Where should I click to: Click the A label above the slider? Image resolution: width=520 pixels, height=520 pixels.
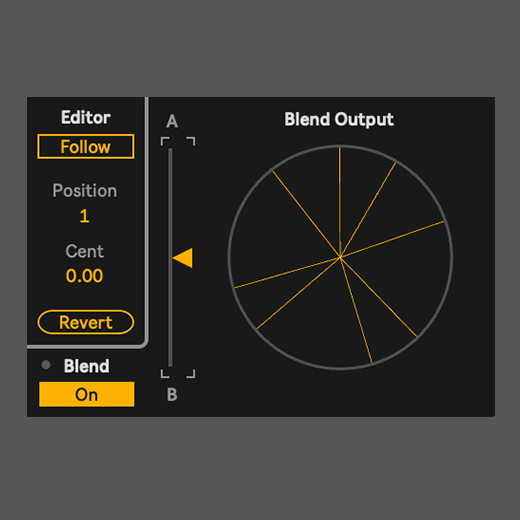(x=172, y=121)
